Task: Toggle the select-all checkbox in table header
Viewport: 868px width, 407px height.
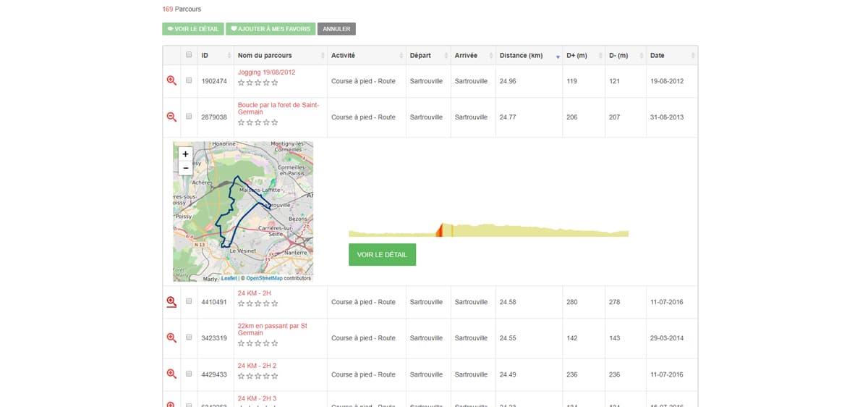Action: pyautogui.click(x=189, y=55)
